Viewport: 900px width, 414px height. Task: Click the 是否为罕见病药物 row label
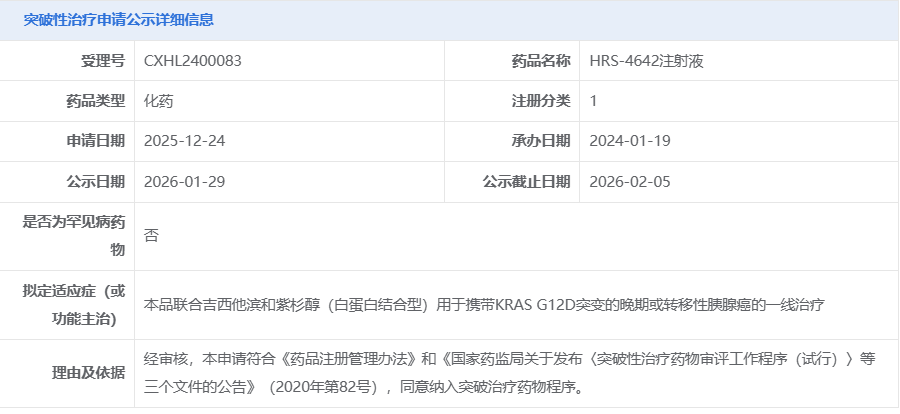tap(74, 236)
